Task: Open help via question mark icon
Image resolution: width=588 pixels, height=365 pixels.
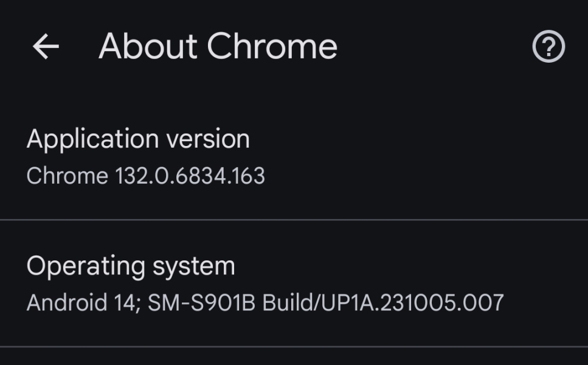Action: (548, 47)
